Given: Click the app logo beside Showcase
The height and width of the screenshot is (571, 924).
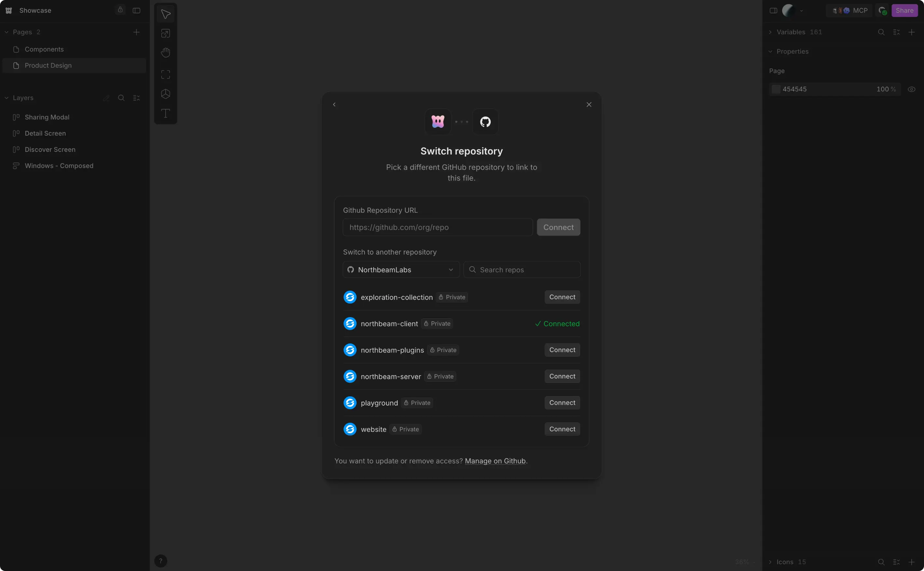Looking at the screenshot, I should pyautogui.click(x=9, y=11).
